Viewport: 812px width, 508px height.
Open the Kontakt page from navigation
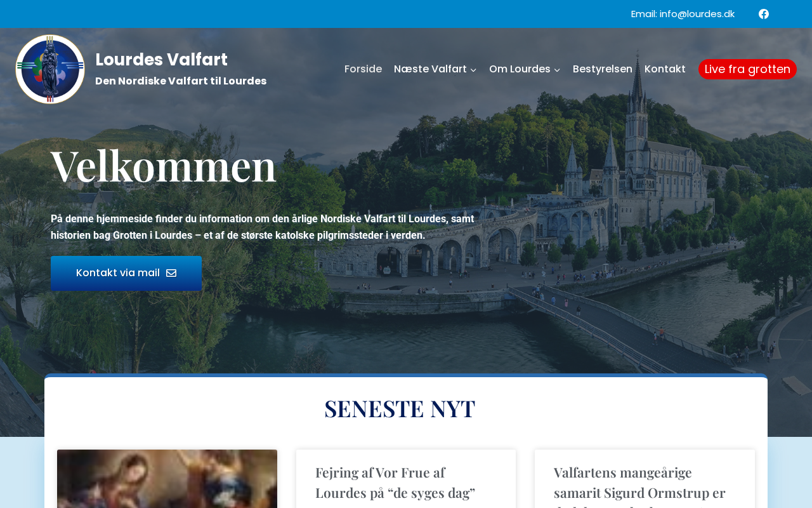pos(665,69)
